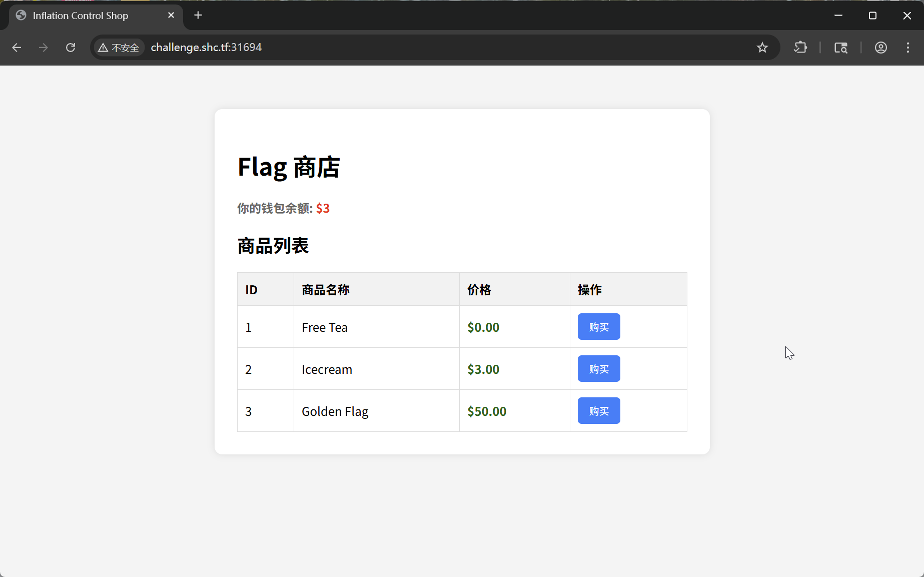
Task: Open the Chrome three-dot menu
Action: [x=907, y=48]
